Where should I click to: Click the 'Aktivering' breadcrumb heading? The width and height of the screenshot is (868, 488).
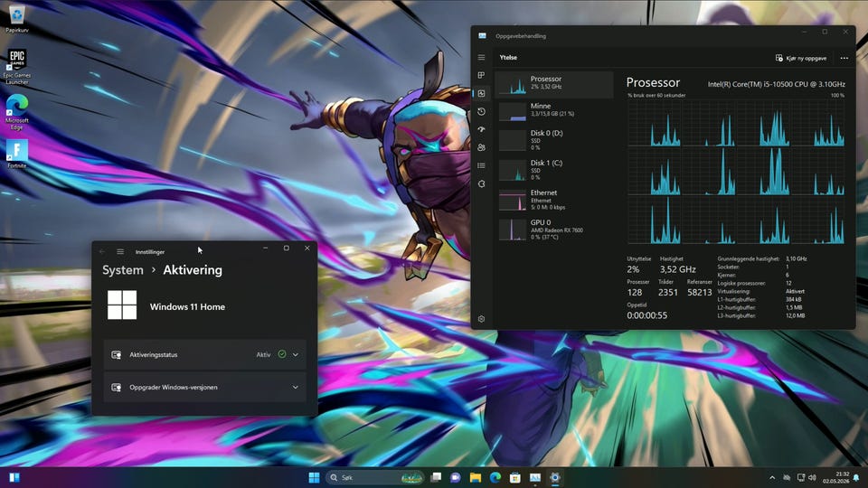[x=193, y=270]
